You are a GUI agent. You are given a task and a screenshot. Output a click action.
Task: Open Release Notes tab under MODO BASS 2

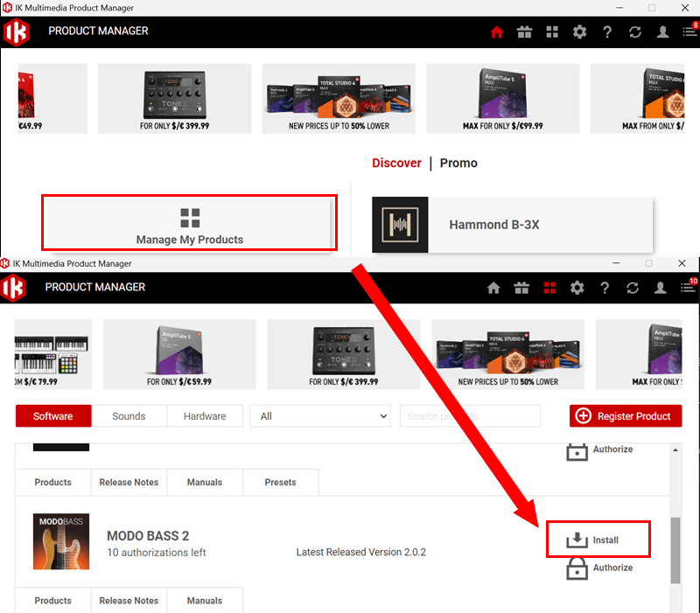pyautogui.click(x=129, y=601)
